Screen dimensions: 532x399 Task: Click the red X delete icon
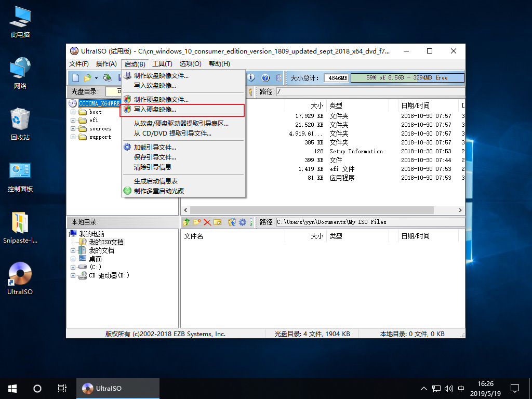pos(207,222)
